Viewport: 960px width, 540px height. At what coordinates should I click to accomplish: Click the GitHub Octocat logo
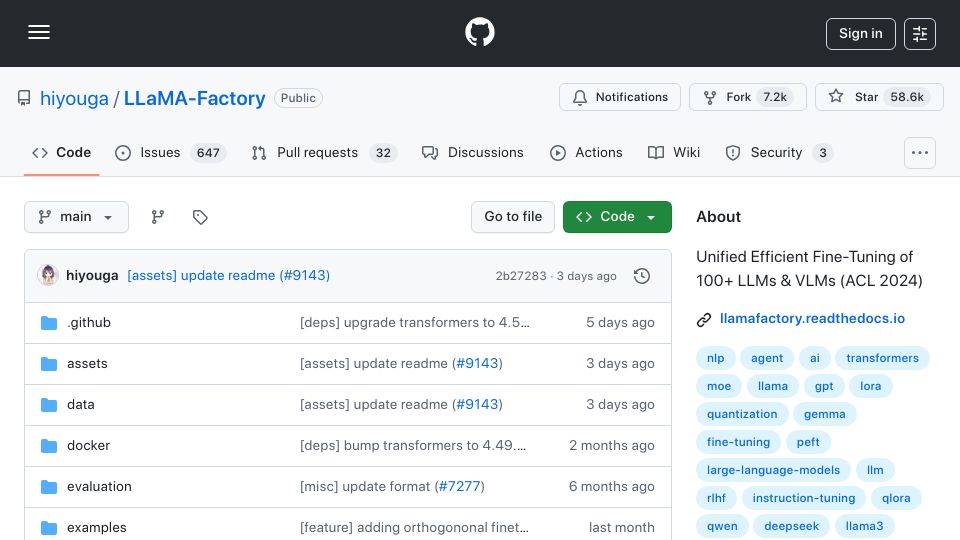(x=479, y=32)
